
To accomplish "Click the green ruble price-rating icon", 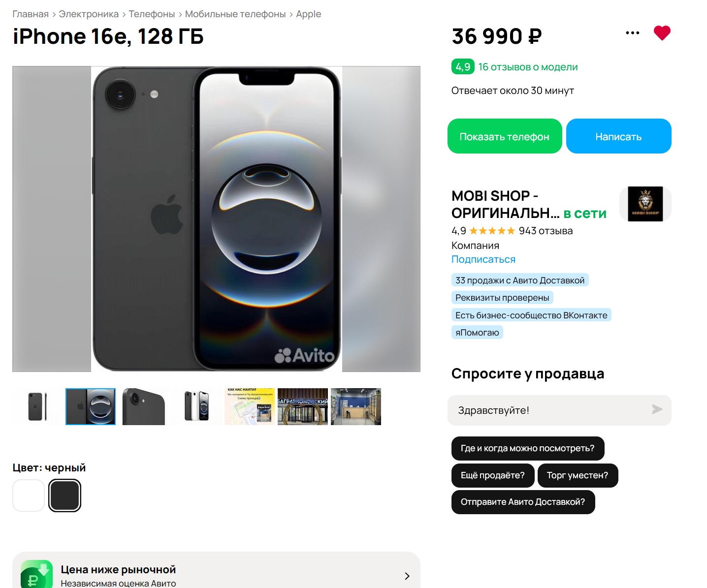I will [36, 574].
